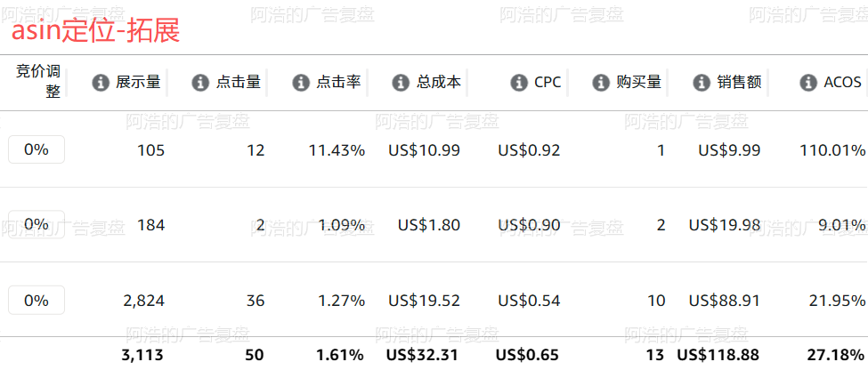The image size is (868, 370).
Task: Click the CPC info icon
Action: pos(519,83)
